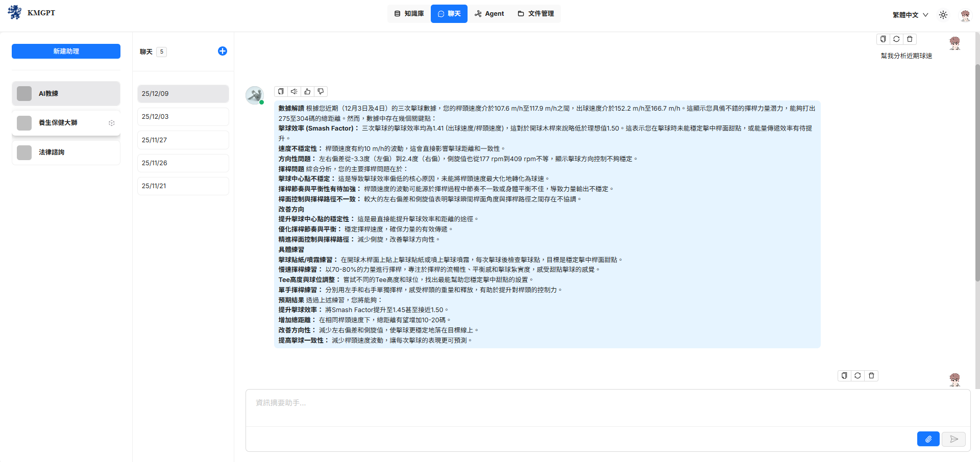Select the 法律諮詢 assistant
980x462 pixels.
pyautogui.click(x=66, y=152)
